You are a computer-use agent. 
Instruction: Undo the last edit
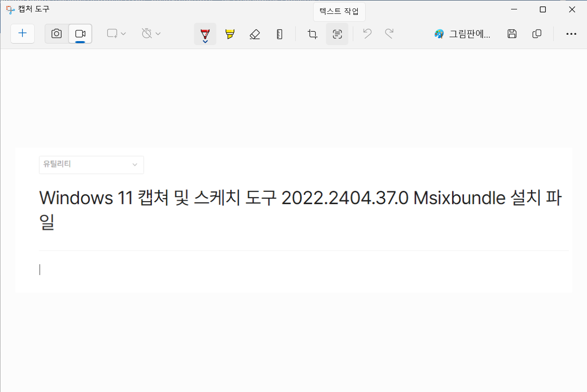point(367,34)
